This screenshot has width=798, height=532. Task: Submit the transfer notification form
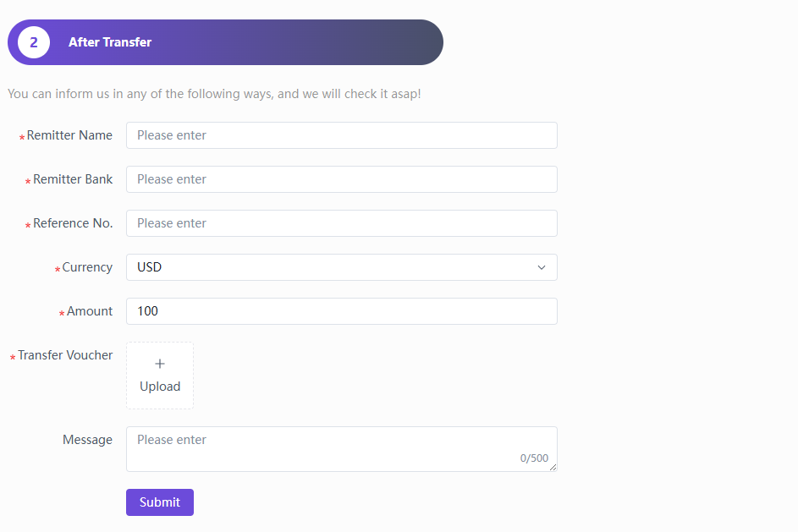[x=160, y=502]
